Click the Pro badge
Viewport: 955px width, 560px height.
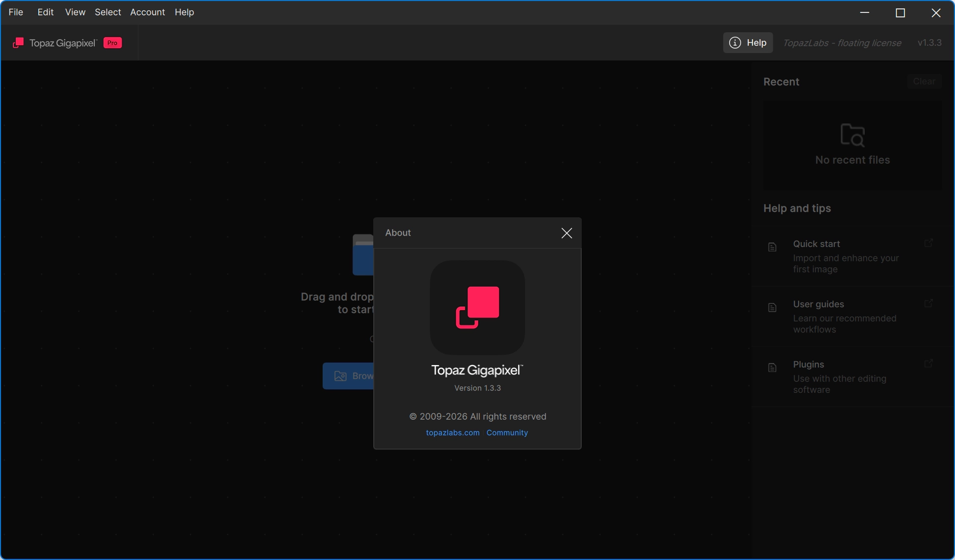113,43
